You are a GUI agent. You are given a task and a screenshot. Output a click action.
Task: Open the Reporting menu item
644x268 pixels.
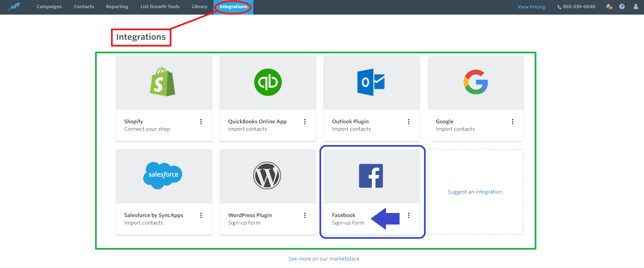[x=117, y=7]
